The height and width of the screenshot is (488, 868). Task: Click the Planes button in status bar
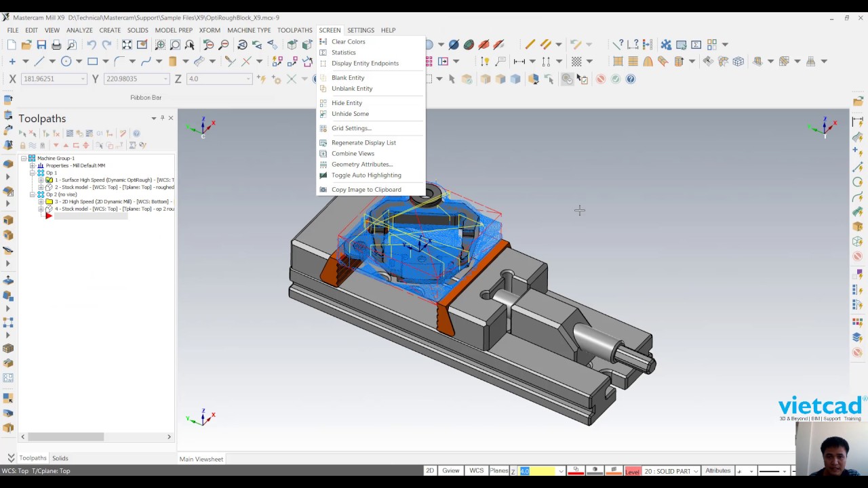[x=499, y=470]
